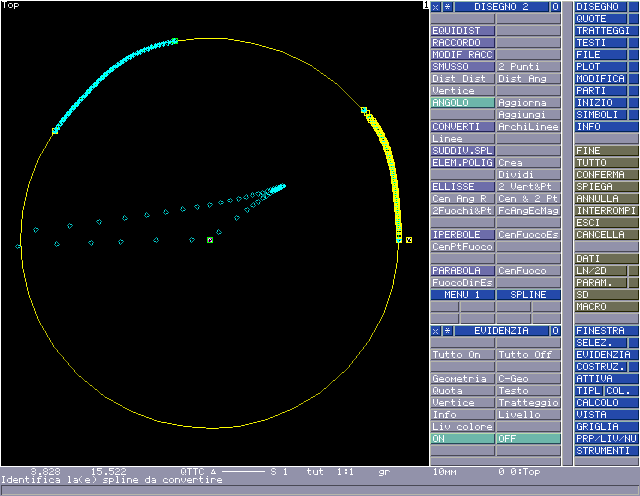Click the Crea option
640x496 pixels.
(x=529, y=163)
